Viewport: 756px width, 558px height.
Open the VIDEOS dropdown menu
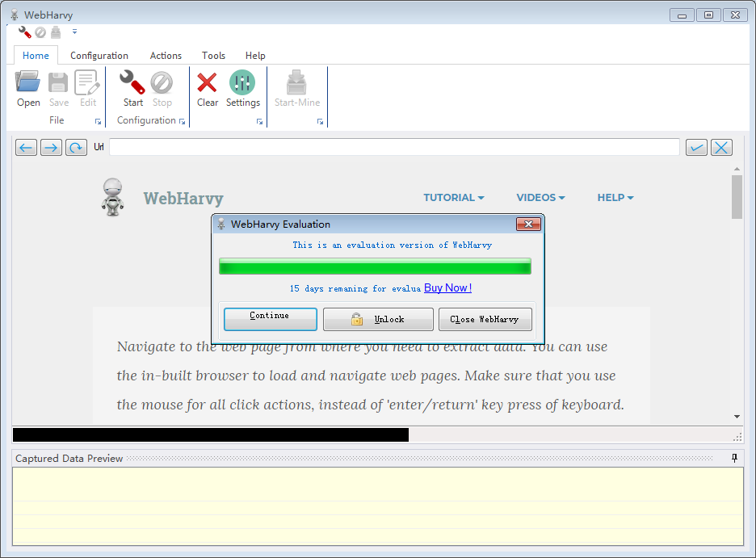[x=540, y=198]
